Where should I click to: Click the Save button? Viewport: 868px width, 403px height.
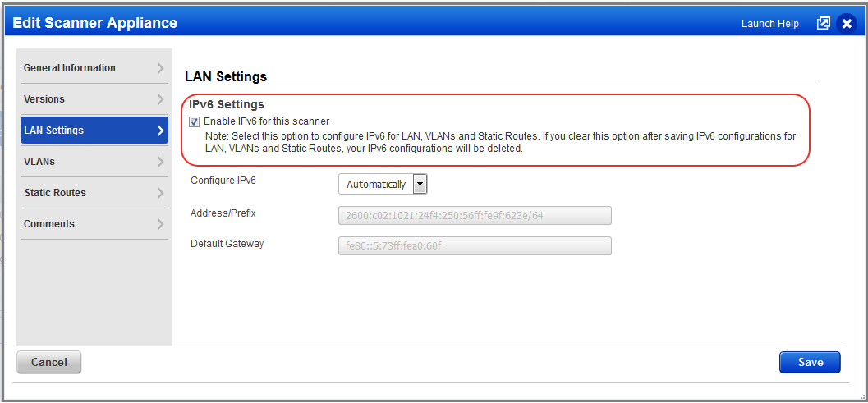pyautogui.click(x=810, y=363)
